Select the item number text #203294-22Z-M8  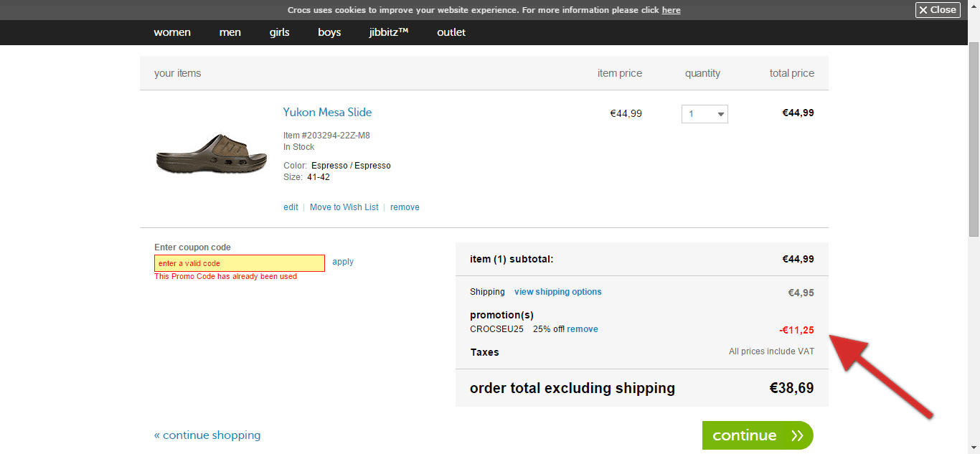pos(335,136)
